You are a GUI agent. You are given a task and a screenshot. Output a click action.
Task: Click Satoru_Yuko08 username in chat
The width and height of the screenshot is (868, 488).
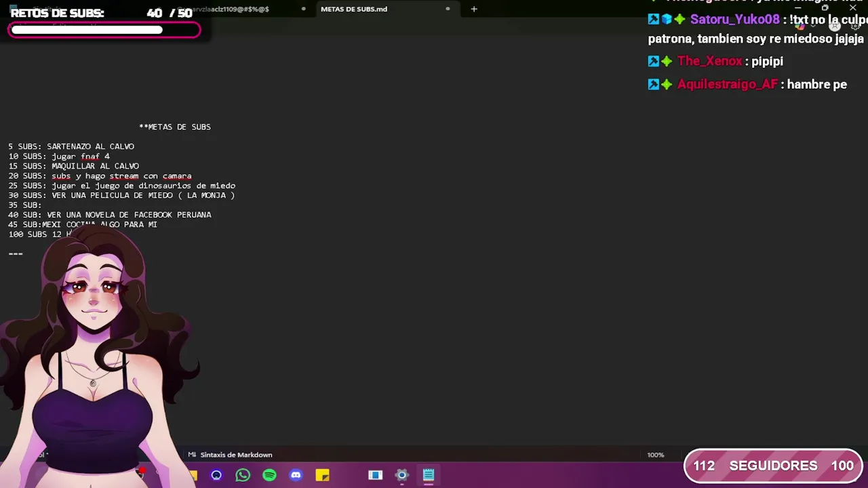[735, 20]
